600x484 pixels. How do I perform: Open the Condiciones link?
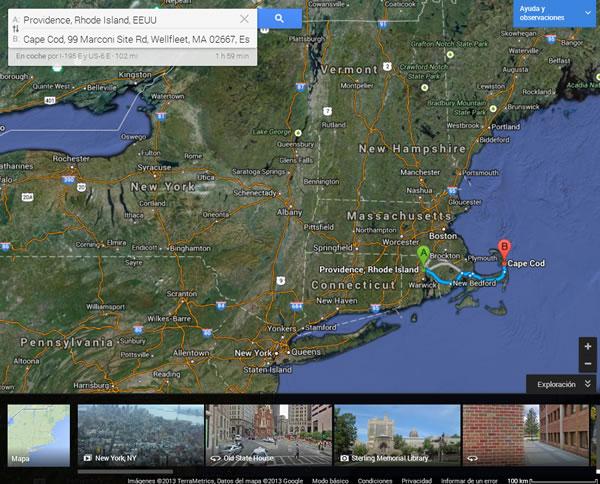point(375,481)
